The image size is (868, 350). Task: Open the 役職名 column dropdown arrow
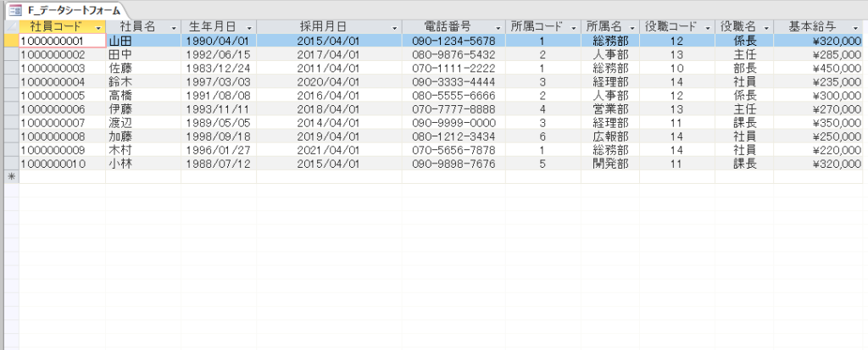point(766,28)
